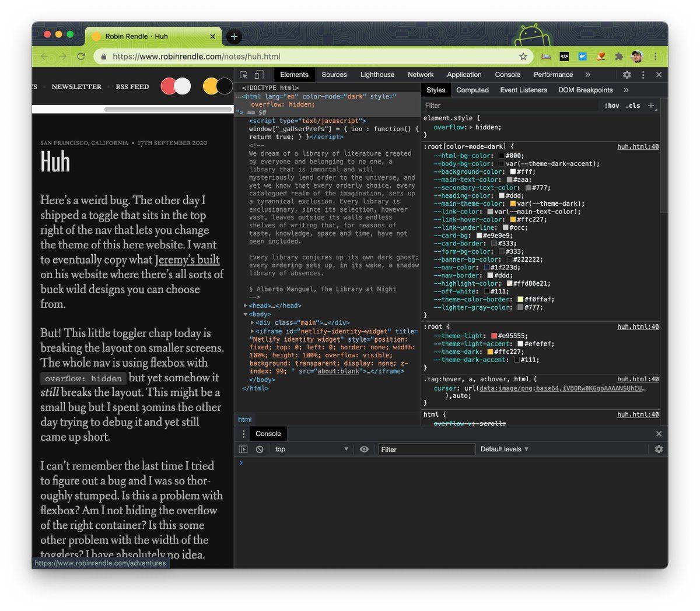This screenshot has height=611, width=700.
Task: Click the --theme-light color swatch
Action: [494, 336]
